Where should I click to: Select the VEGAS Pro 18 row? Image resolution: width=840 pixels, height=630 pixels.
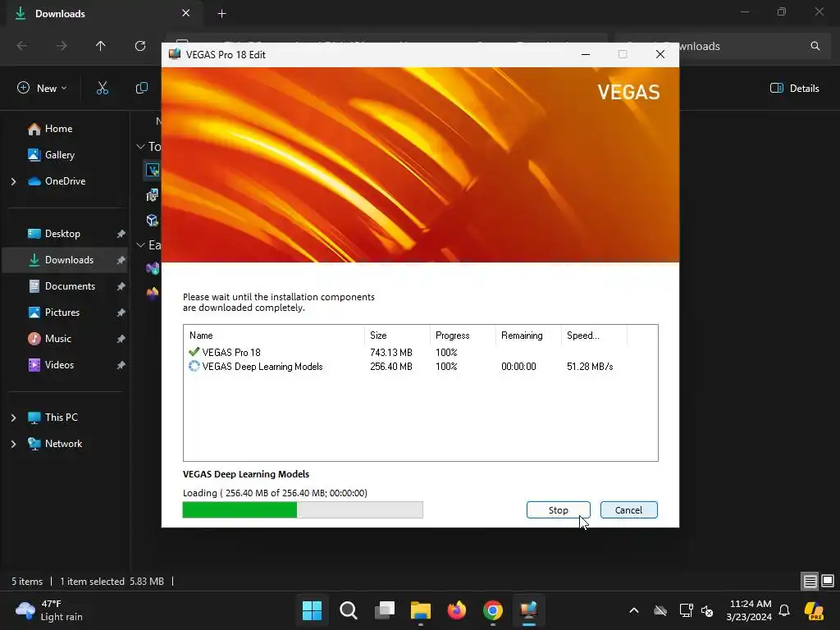[x=420, y=353]
